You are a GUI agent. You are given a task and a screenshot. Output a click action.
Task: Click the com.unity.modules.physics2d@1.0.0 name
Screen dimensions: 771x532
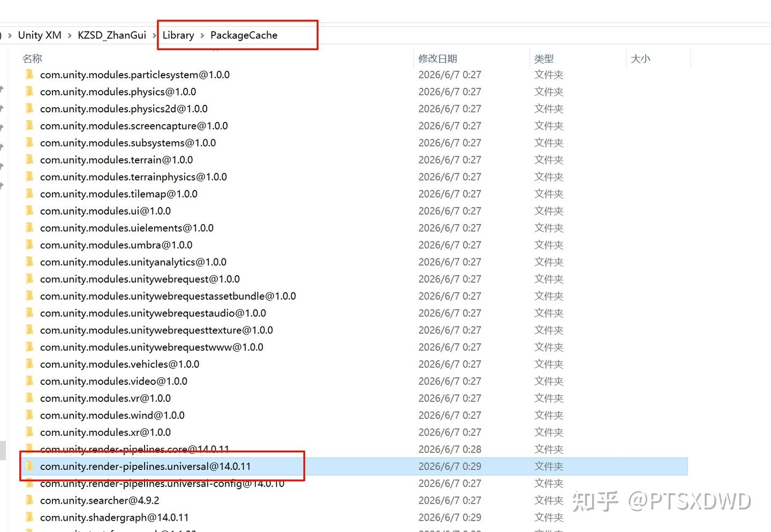[124, 109]
